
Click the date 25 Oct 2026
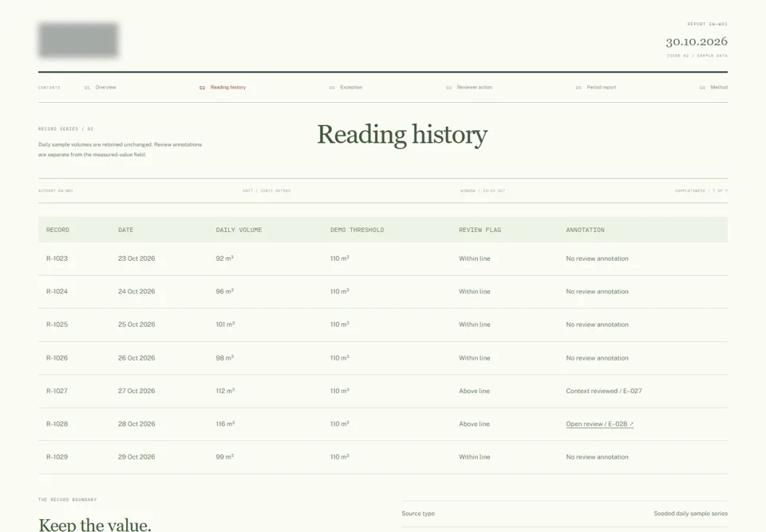pyautogui.click(x=136, y=325)
